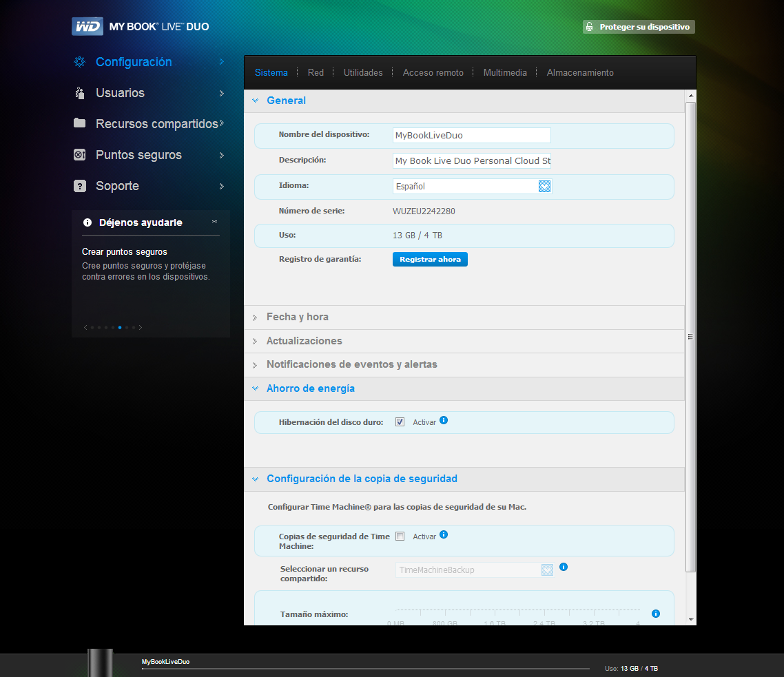Viewport: 784px width, 677px height.
Task: Disable Hibernación del disco duro checkbox
Action: [x=400, y=422]
